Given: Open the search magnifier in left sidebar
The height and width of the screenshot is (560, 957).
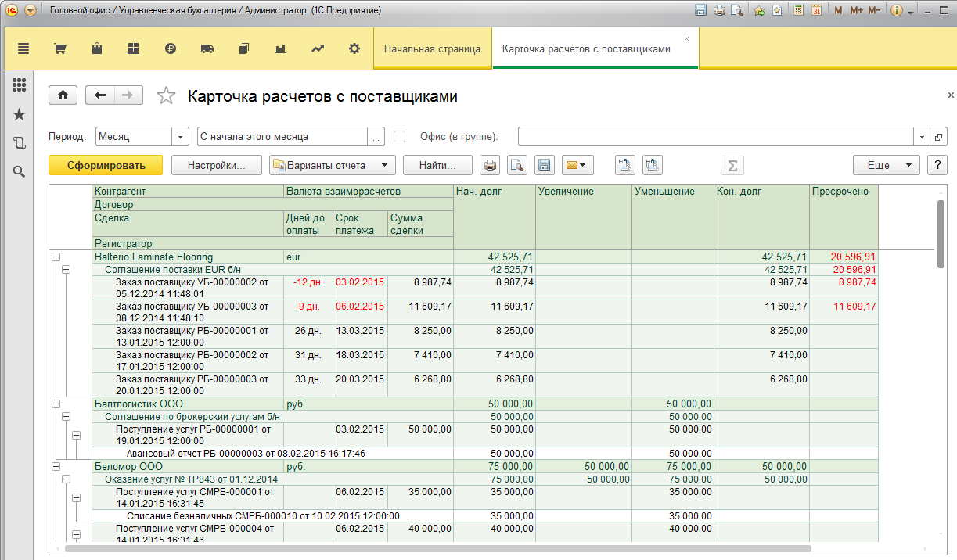Looking at the screenshot, I should tap(20, 171).
